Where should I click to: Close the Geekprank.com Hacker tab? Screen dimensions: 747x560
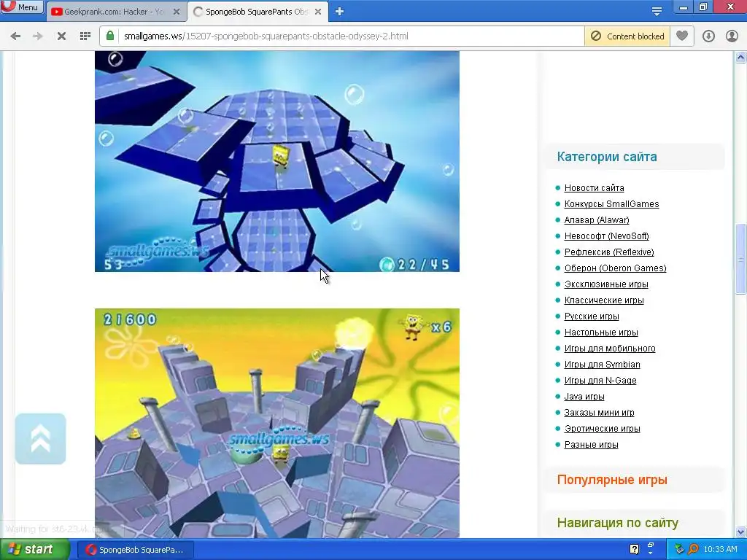click(x=177, y=12)
